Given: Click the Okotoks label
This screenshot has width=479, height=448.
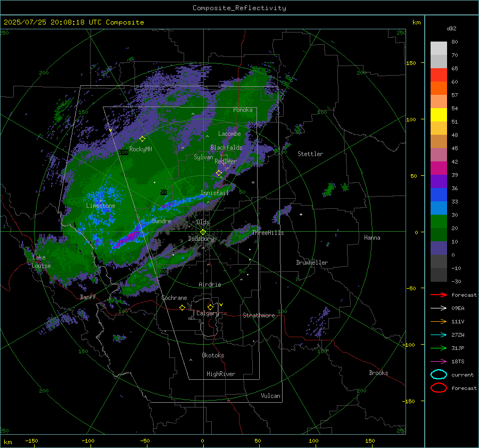Looking at the screenshot, I should pos(213,355).
